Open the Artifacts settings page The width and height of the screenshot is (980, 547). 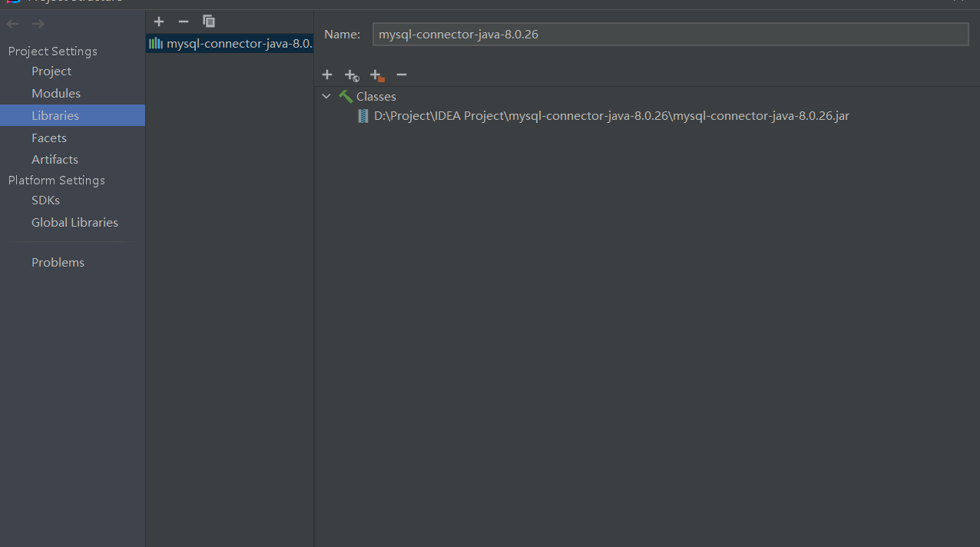pyautogui.click(x=55, y=159)
